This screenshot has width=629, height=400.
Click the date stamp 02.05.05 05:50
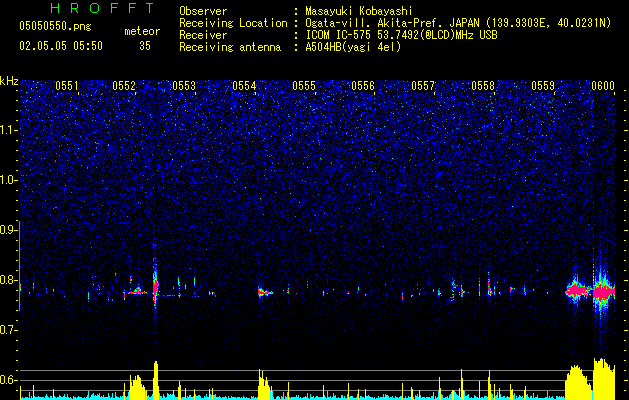coord(61,46)
